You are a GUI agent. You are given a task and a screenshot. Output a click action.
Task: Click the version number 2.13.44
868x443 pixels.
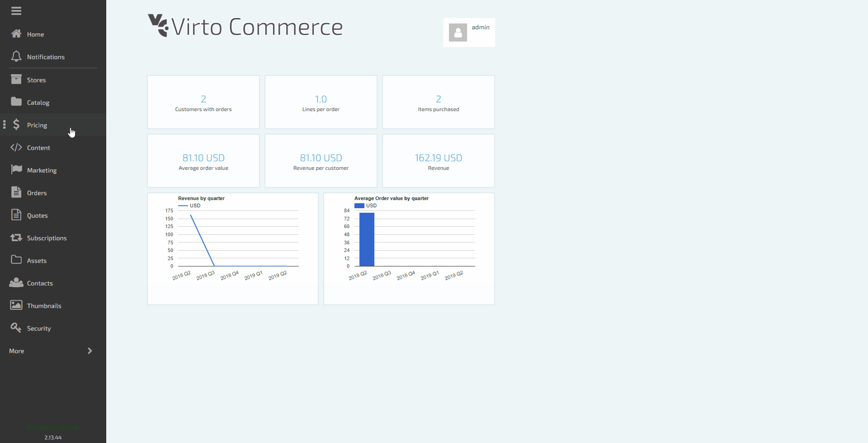pyautogui.click(x=53, y=438)
